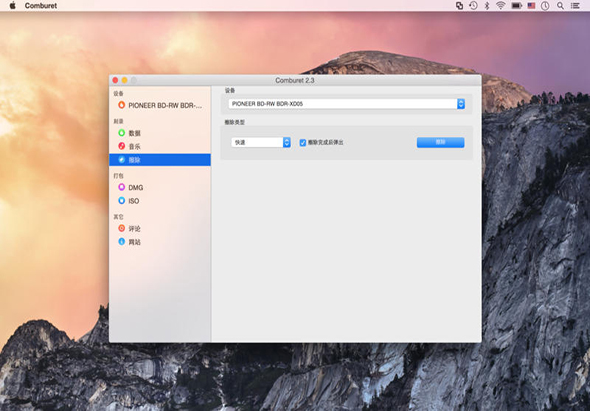The height and width of the screenshot is (411, 590).
Task: Open the 网站 website item
Action: point(160,242)
